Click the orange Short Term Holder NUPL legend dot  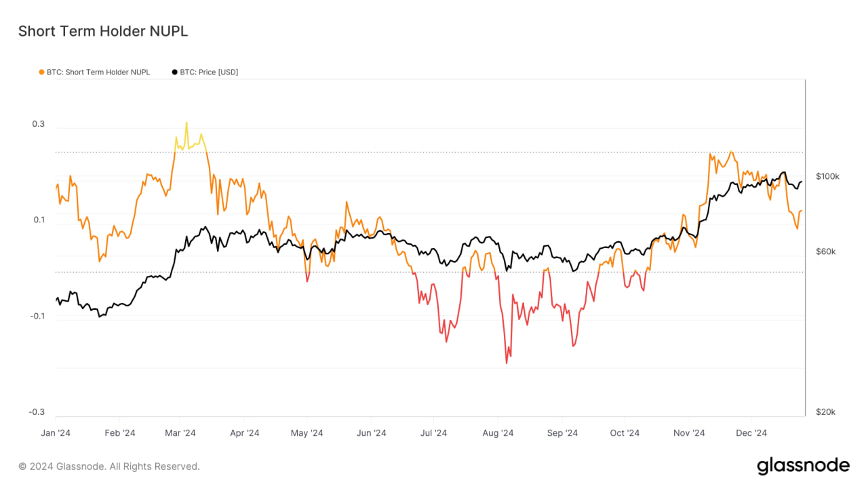(x=42, y=72)
